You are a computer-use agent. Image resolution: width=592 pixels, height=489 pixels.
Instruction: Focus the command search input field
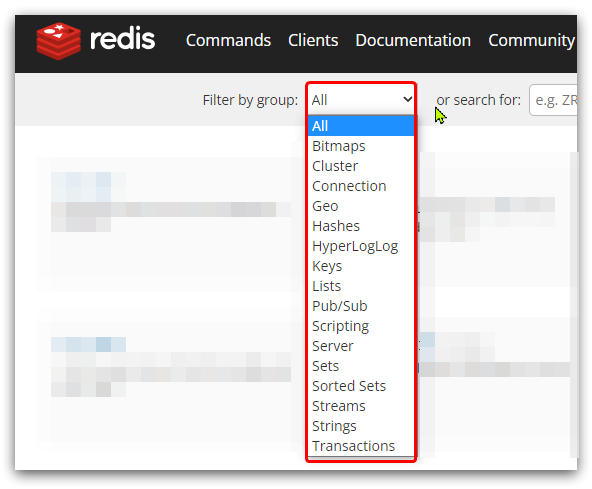[x=553, y=100]
